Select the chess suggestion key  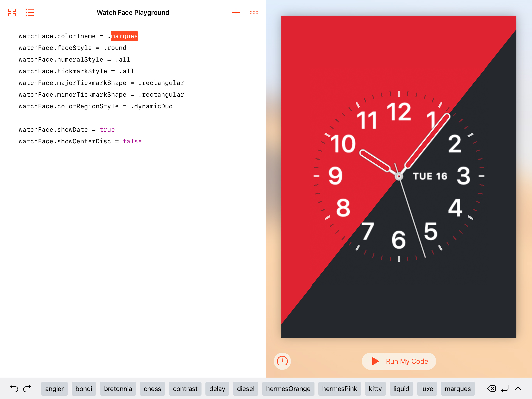pos(152,388)
